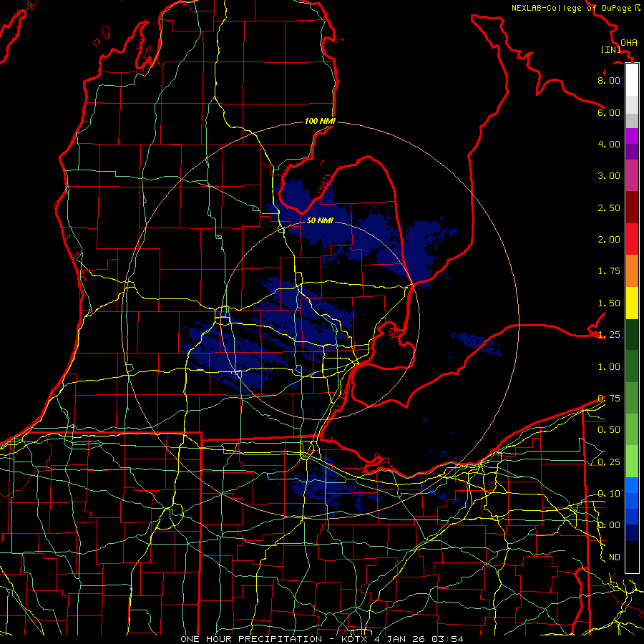This screenshot has height=644, width=644.
Task: Click the 4.00 legend value
Action: (609, 144)
